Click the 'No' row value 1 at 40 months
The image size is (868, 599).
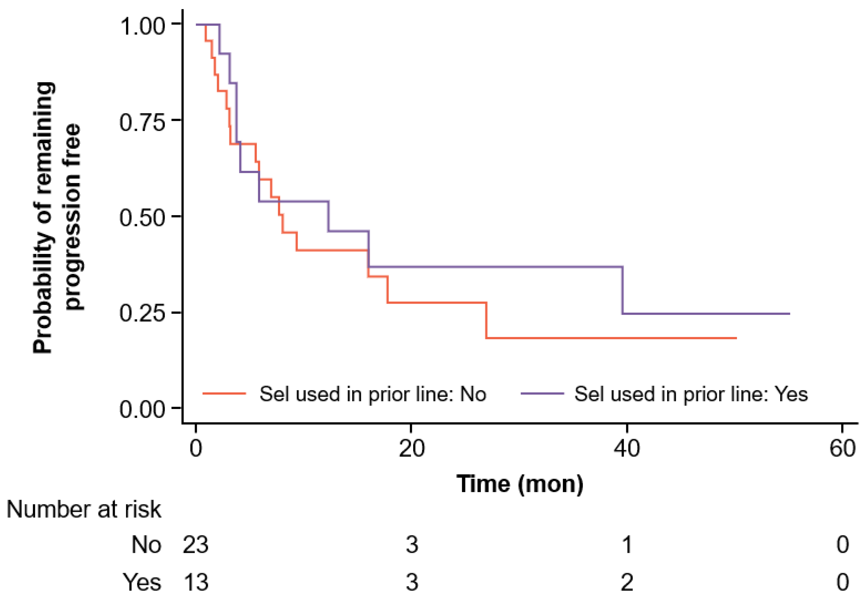(627, 545)
